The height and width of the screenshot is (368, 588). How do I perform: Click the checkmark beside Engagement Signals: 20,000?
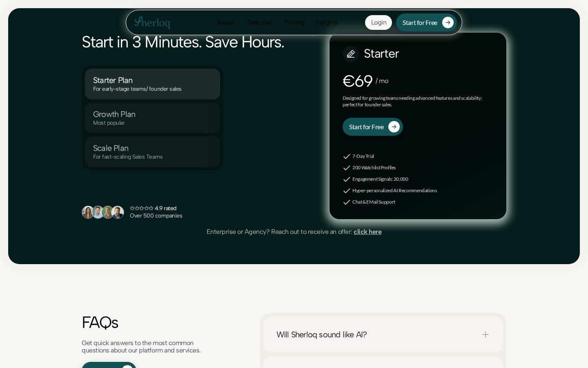click(x=347, y=180)
